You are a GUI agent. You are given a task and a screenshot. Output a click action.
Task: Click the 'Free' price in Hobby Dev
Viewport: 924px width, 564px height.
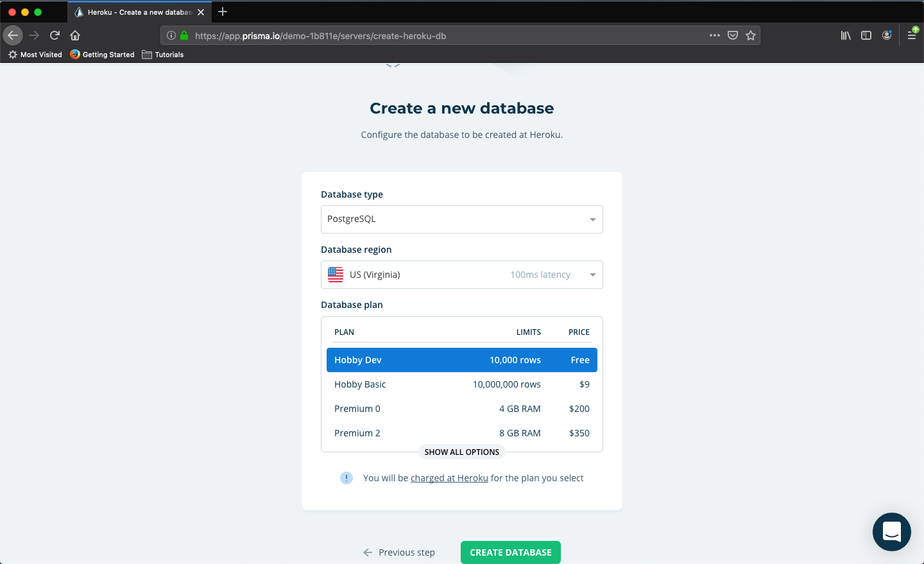click(x=580, y=360)
